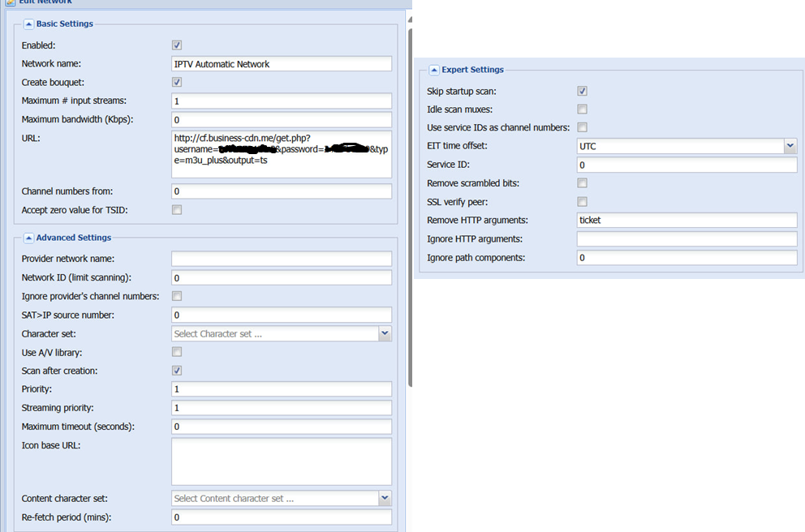Collapse the Expert Settings section
805x532 pixels.
click(x=434, y=70)
